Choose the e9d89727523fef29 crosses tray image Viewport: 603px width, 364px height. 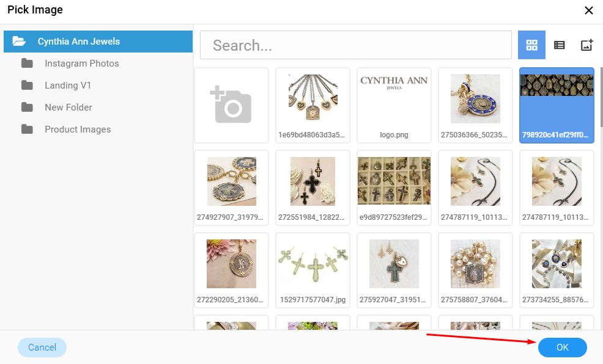coord(394,187)
